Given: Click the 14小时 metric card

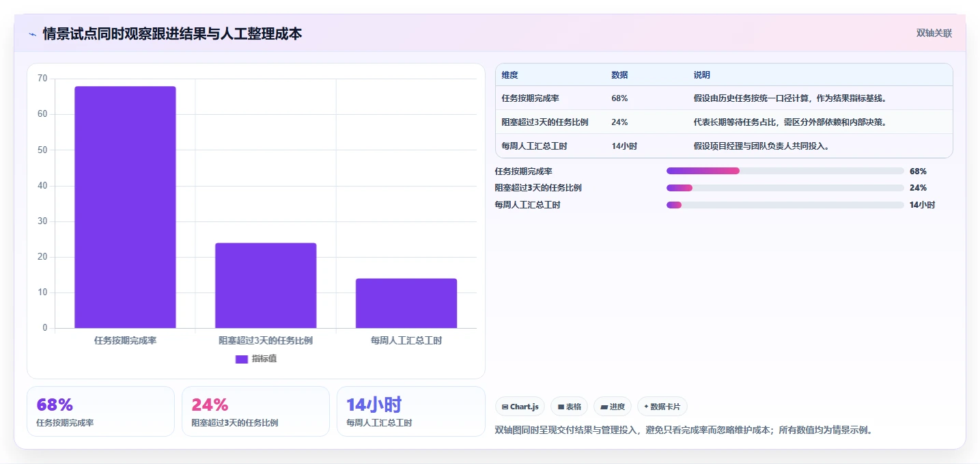Looking at the screenshot, I should tap(410, 411).
